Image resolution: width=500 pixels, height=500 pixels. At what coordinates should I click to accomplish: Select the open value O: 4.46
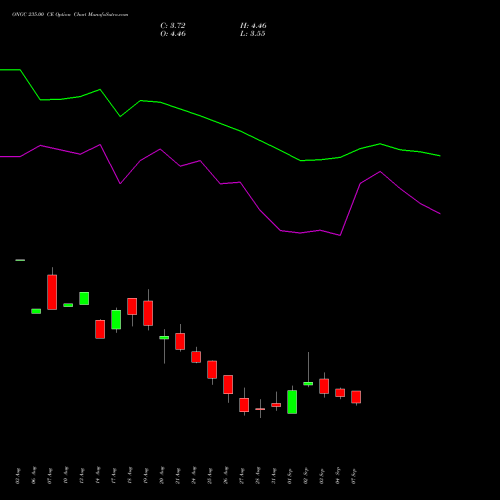(x=173, y=34)
